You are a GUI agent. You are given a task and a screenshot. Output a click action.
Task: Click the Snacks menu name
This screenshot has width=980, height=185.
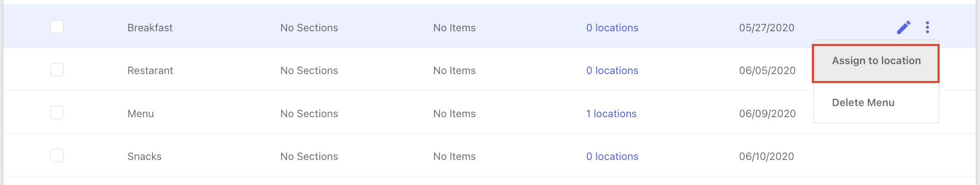coord(144,157)
